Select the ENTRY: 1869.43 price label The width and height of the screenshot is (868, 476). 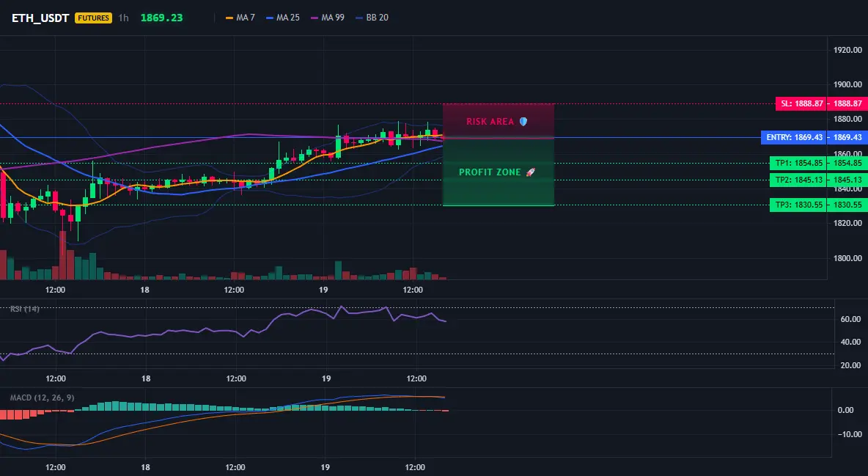tap(795, 137)
